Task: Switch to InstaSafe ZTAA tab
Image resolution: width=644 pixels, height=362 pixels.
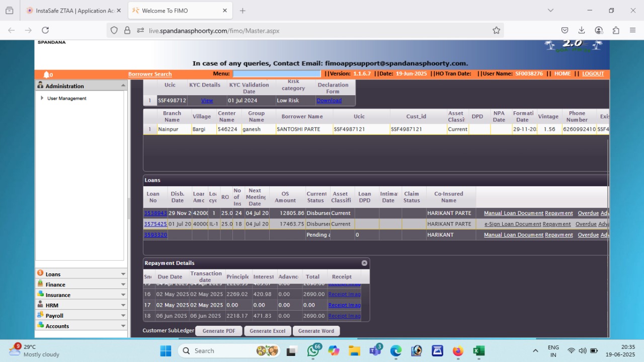Action: point(70,11)
